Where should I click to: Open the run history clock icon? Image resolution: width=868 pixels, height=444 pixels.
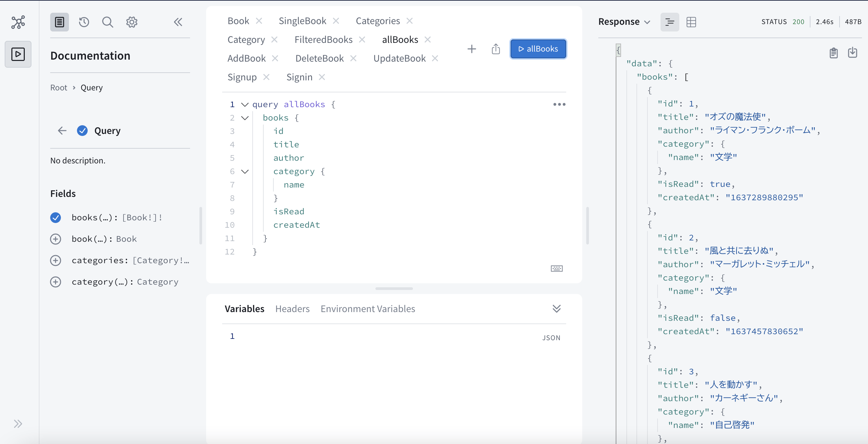point(84,22)
